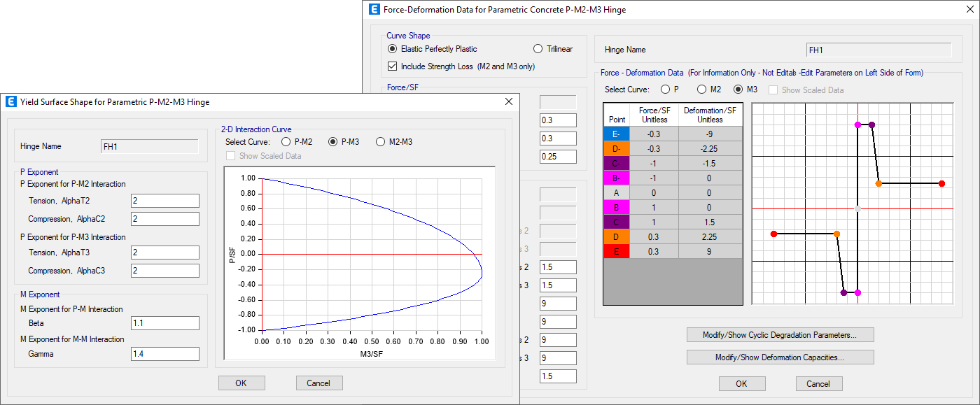Click the gray point A marker at plot center
Screen dimensions: 980x405
coord(856,208)
